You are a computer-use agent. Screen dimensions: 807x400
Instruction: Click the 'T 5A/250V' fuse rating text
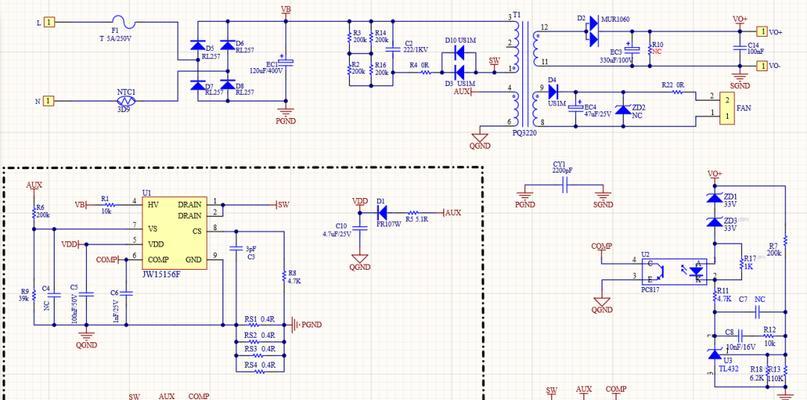116,39
